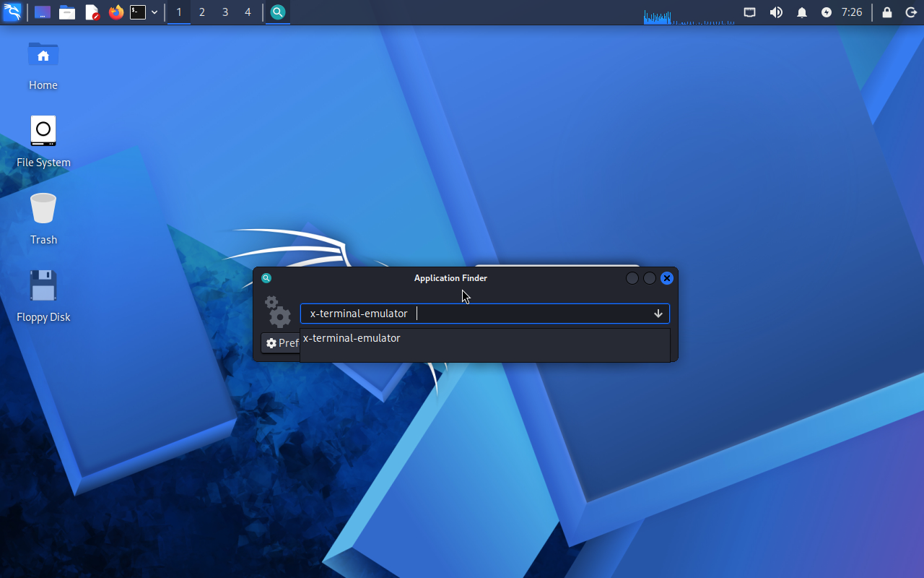This screenshot has height=578, width=924.
Task: Open the file manager from the panel
Action: [x=67, y=12]
